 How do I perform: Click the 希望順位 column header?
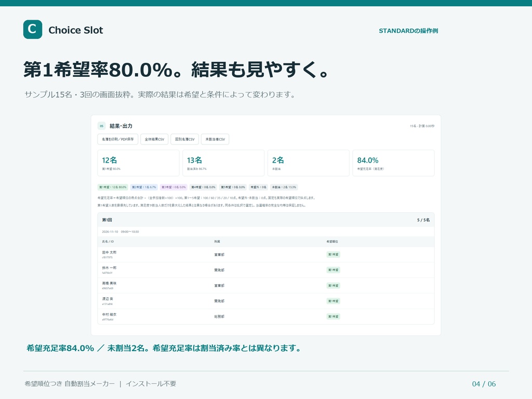click(332, 242)
